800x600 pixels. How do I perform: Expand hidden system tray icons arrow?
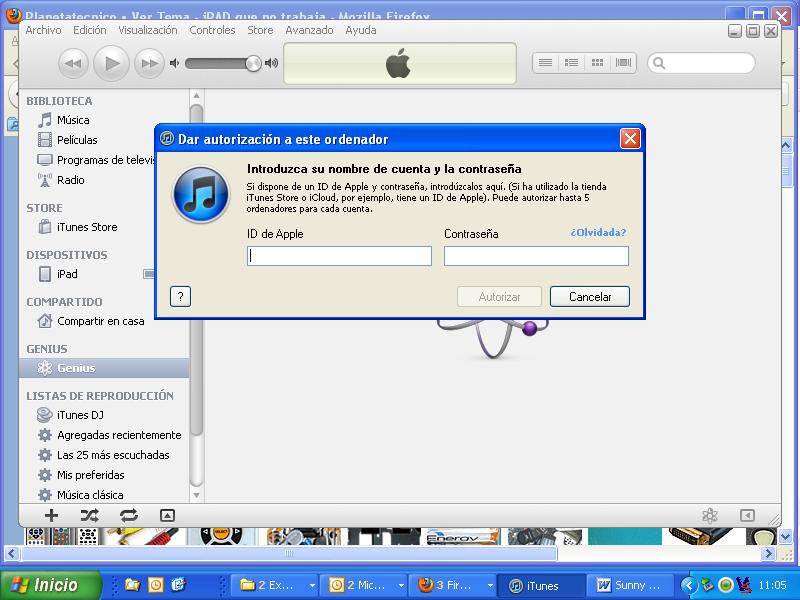688,585
